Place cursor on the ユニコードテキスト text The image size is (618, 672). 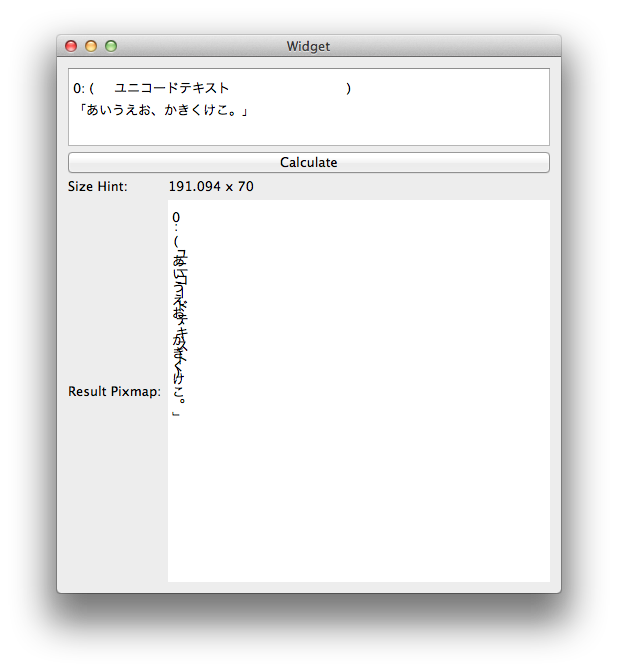coord(171,88)
